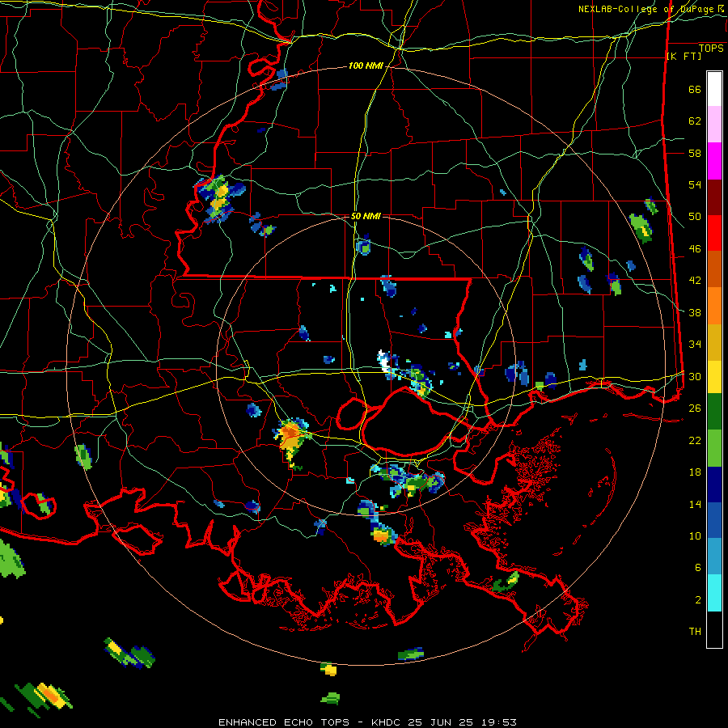Click the legend value 10

point(695,535)
